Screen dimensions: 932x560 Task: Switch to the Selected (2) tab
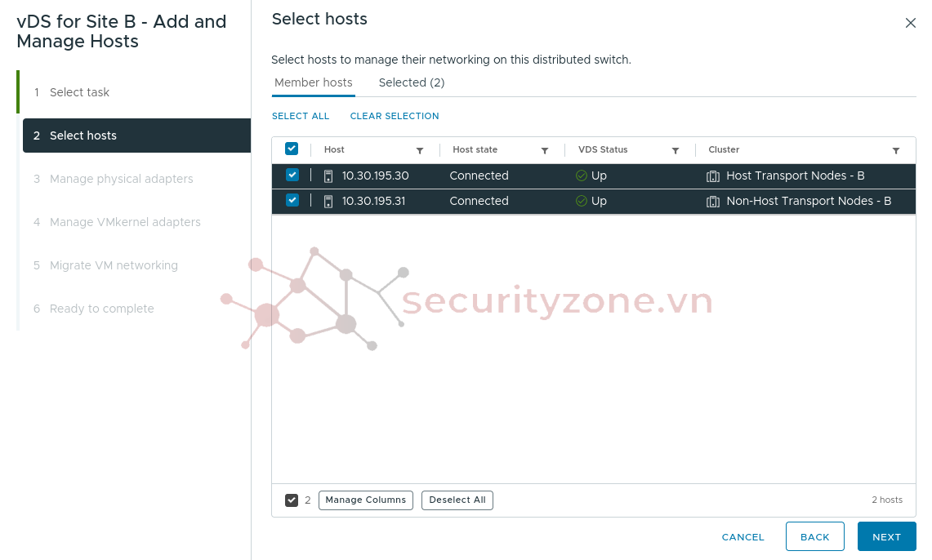click(412, 82)
